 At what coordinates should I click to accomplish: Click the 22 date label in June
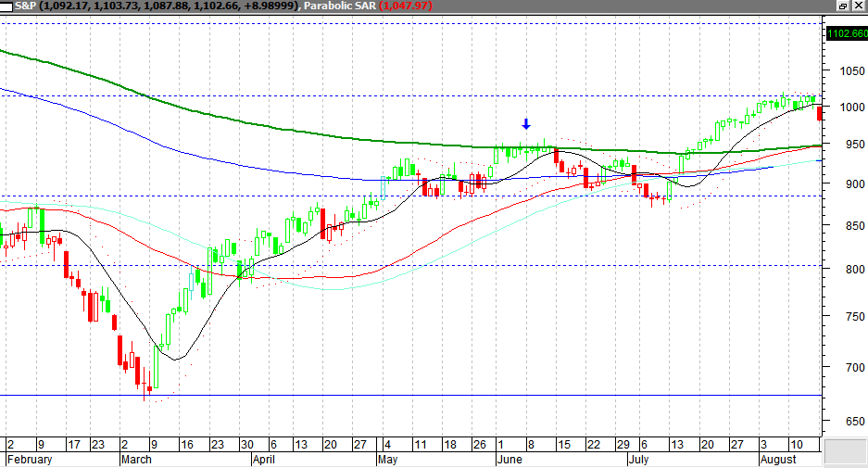click(x=594, y=445)
